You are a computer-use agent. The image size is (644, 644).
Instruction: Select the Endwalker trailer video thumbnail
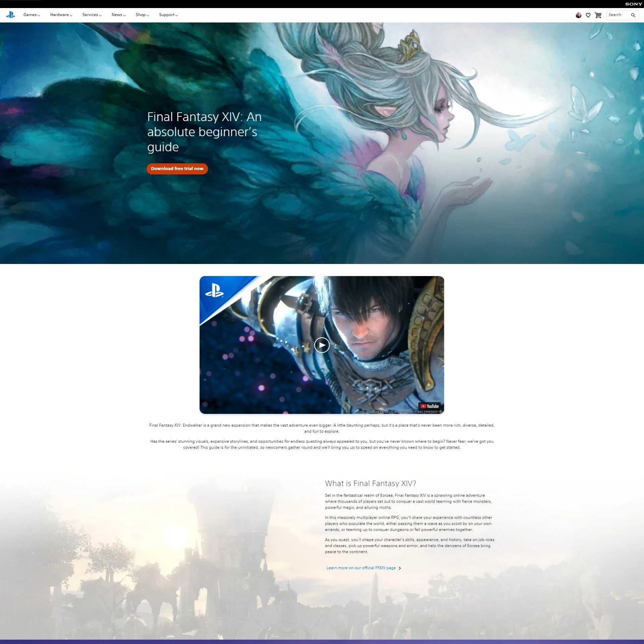322,345
